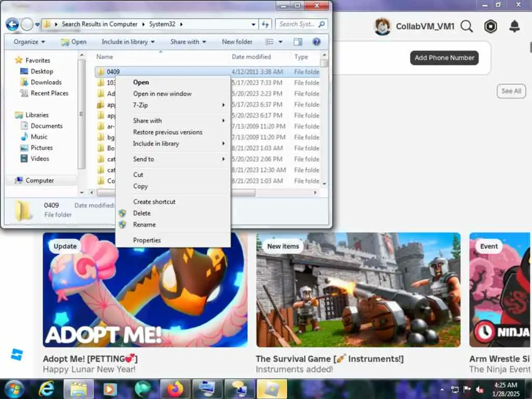Open the Robux hexagon icon
The height and width of the screenshot is (399, 532).
pyautogui.click(x=490, y=26)
